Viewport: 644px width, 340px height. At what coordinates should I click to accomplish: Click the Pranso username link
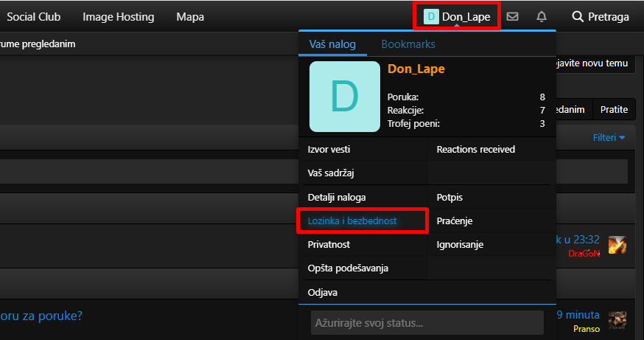coord(587,328)
